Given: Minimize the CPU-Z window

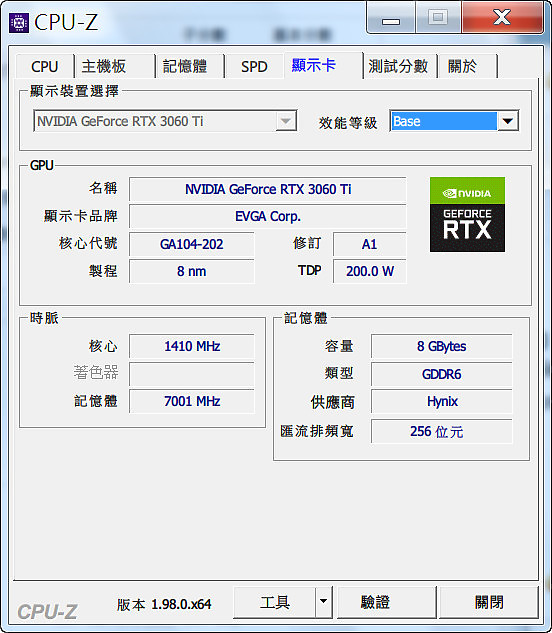Looking at the screenshot, I should [x=391, y=19].
